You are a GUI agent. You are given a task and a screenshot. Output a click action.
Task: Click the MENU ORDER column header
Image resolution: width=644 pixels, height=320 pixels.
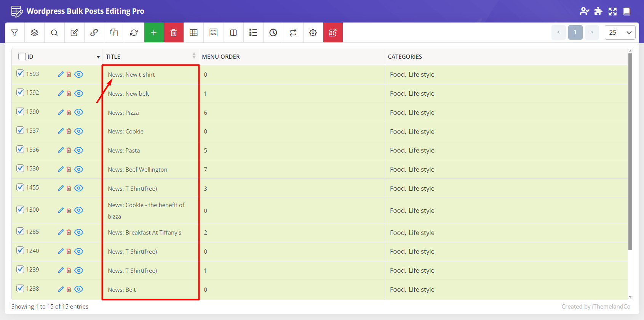click(221, 57)
